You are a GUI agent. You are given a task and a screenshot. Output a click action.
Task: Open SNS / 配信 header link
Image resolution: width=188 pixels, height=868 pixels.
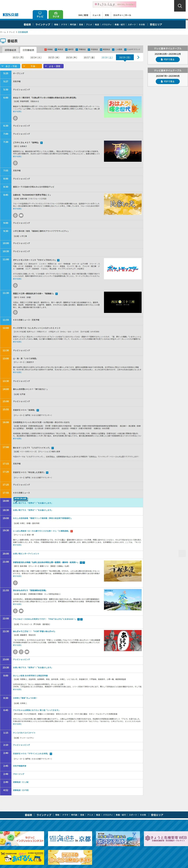click(83, 15)
